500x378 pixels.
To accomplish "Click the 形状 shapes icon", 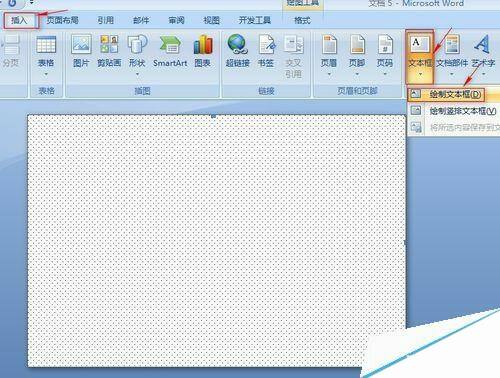I will [137, 44].
